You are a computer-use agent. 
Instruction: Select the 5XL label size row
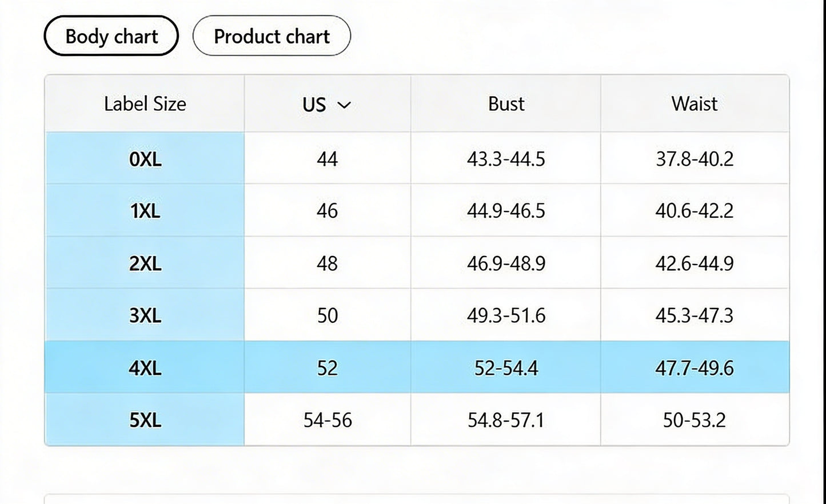tap(145, 420)
